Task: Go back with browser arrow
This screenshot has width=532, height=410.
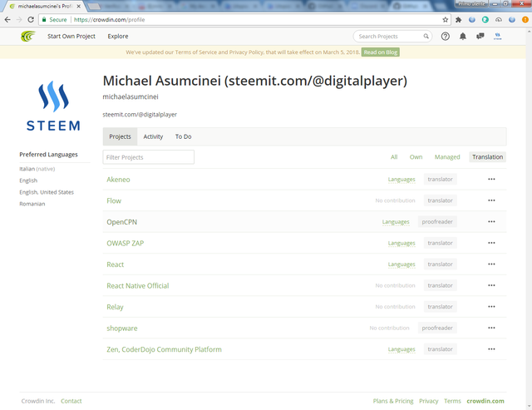Action: coord(7,20)
